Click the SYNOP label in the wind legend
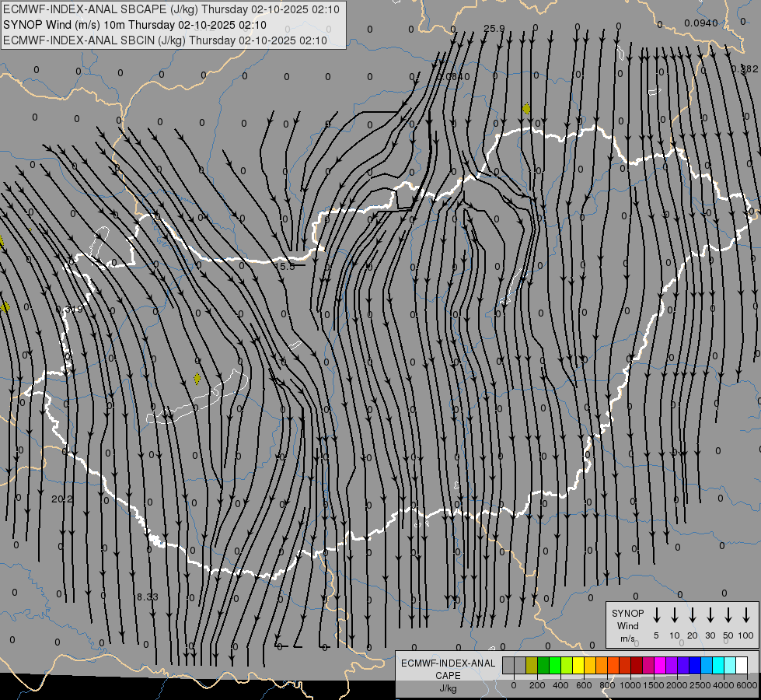761x700 pixels. (x=627, y=613)
